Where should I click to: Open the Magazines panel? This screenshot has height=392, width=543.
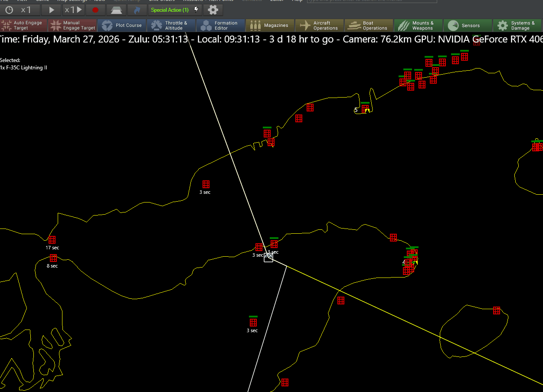tap(270, 25)
